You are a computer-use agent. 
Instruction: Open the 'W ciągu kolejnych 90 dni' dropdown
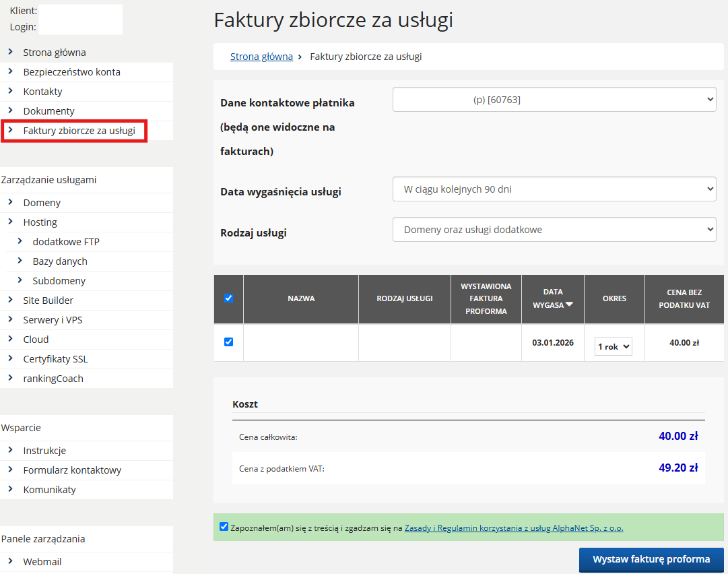[x=554, y=189]
